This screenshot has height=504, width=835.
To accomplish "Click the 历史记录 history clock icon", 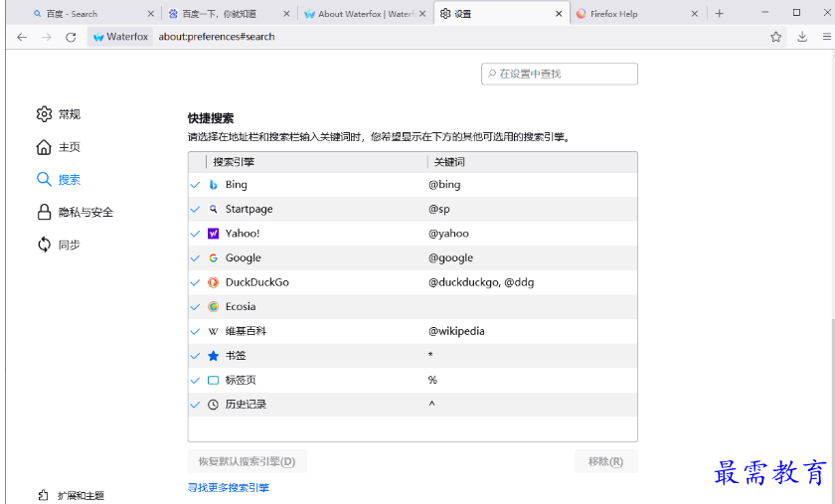I will coord(213,405).
